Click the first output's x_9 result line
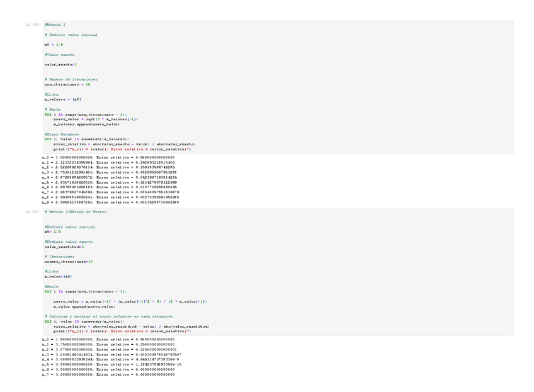The height and width of the screenshot is (392, 534). tap(110, 203)
